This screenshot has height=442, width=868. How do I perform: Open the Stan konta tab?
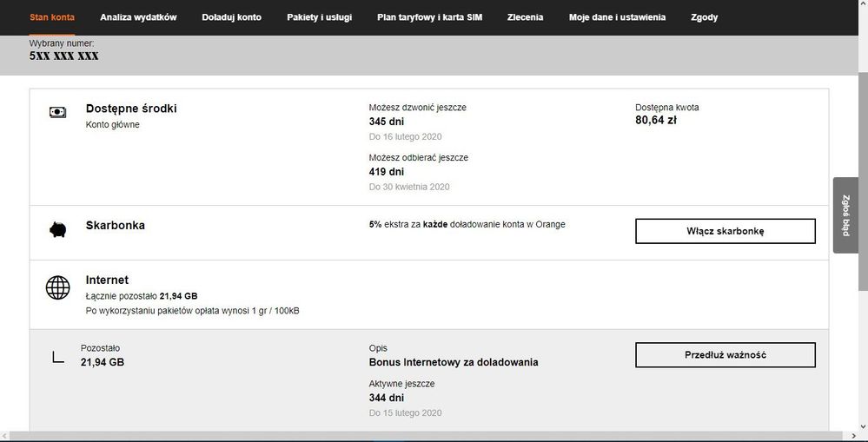pos(52,17)
